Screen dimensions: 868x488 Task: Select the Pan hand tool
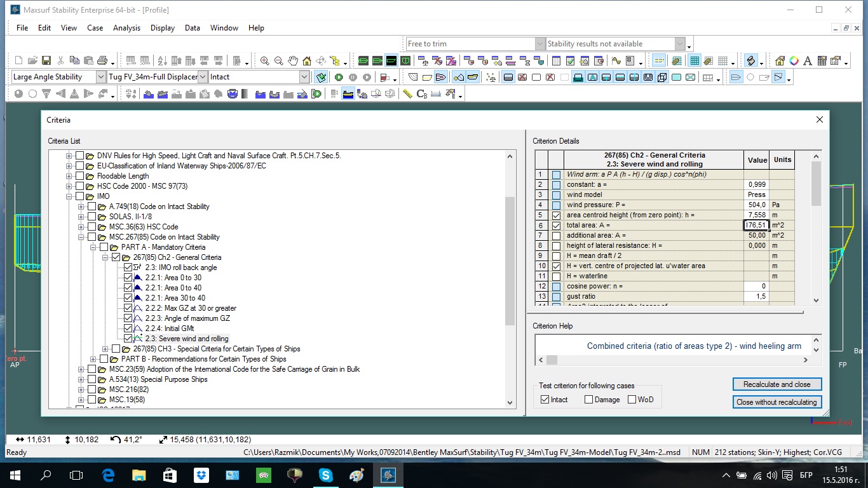pos(293,61)
